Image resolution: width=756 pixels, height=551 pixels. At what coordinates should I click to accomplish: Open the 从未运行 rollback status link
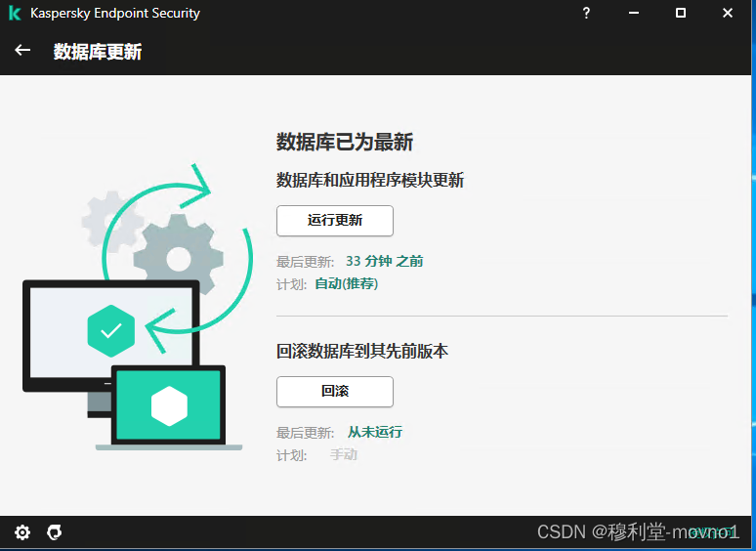coord(375,432)
